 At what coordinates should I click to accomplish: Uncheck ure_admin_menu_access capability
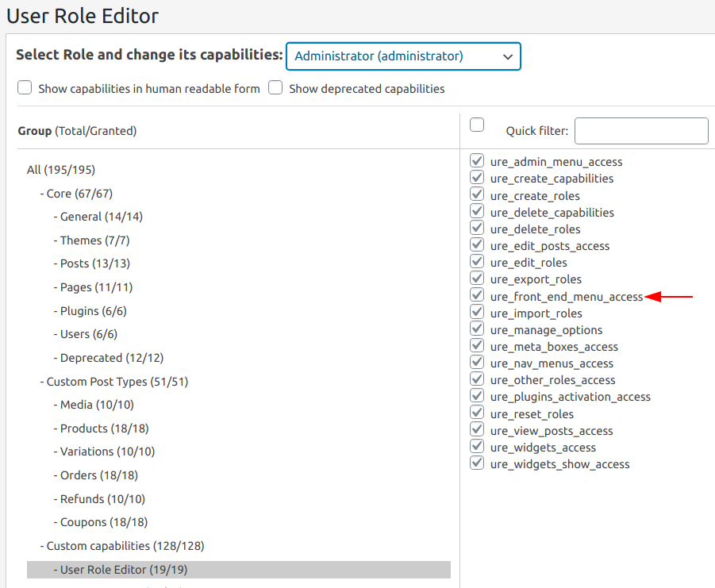(x=477, y=160)
